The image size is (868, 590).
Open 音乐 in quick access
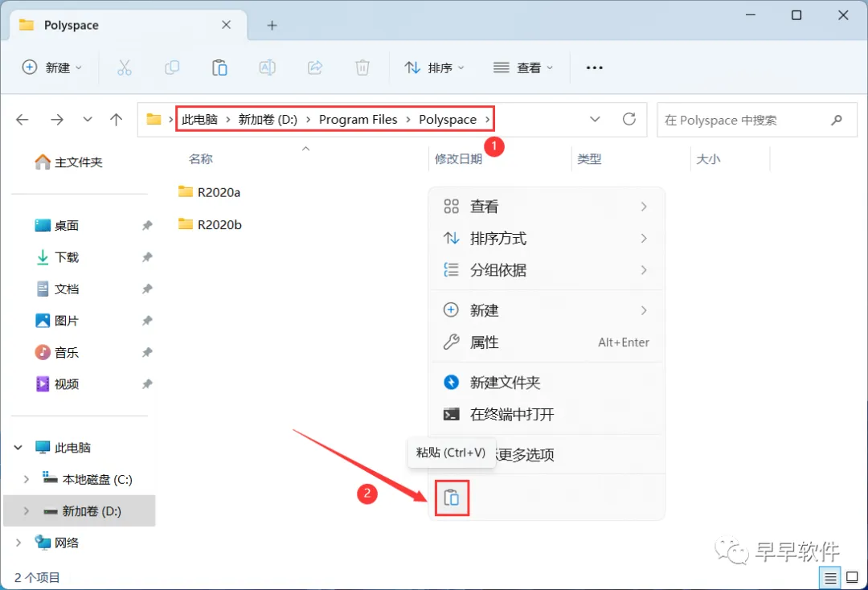(x=58, y=353)
